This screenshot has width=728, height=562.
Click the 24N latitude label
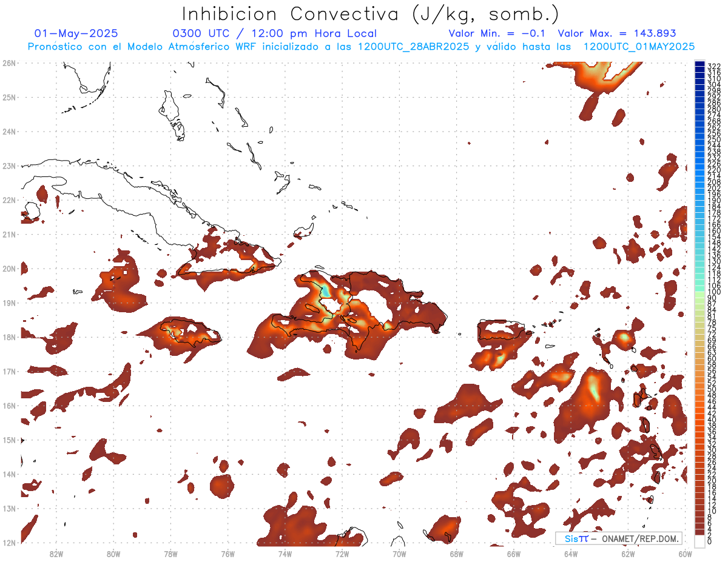[9, 132]
